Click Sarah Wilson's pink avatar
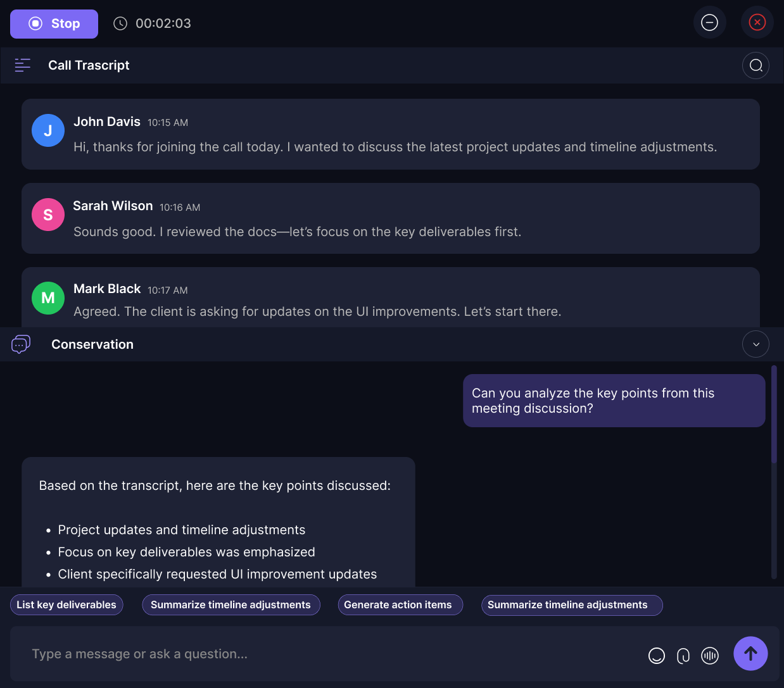Image resolution: width=784 pixels, height=688 pixels. pos(48,215)
